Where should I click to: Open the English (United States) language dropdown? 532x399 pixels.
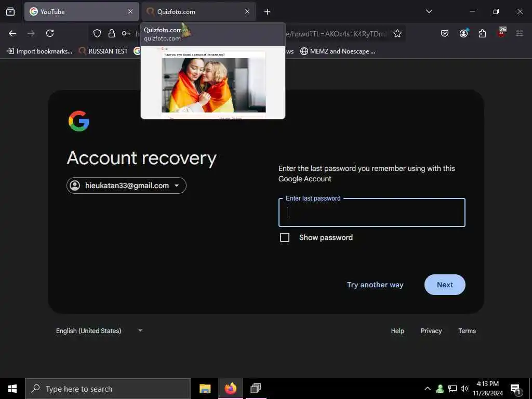click(99, 331)
